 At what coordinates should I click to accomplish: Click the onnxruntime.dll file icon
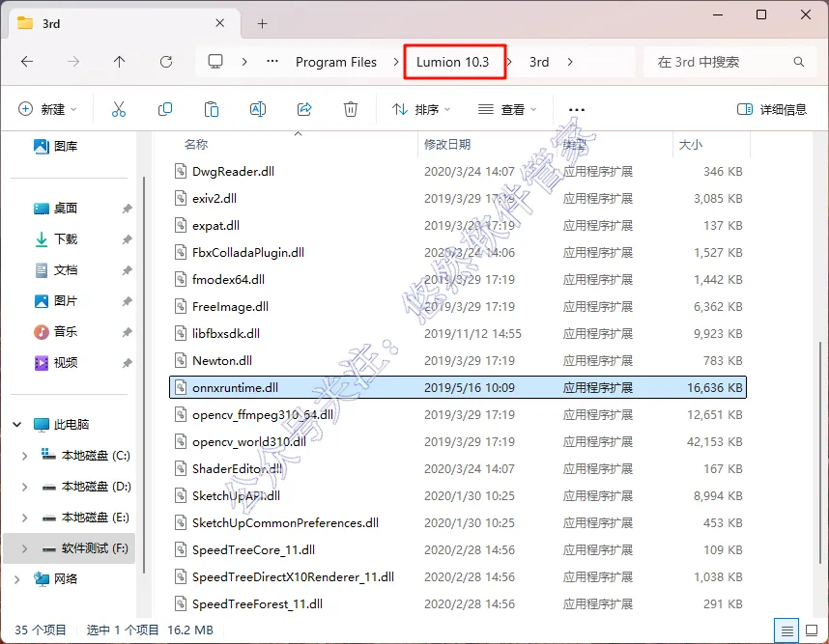coord(181,388)
